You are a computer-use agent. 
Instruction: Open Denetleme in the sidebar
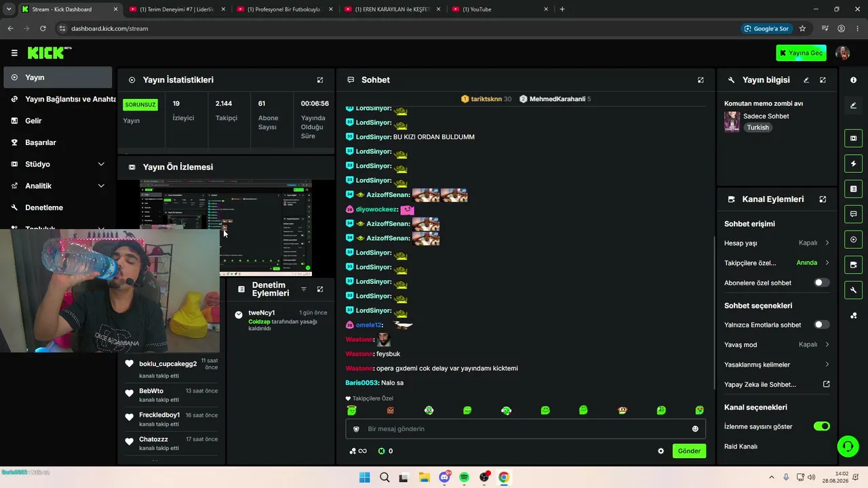(x=58, y=207)
